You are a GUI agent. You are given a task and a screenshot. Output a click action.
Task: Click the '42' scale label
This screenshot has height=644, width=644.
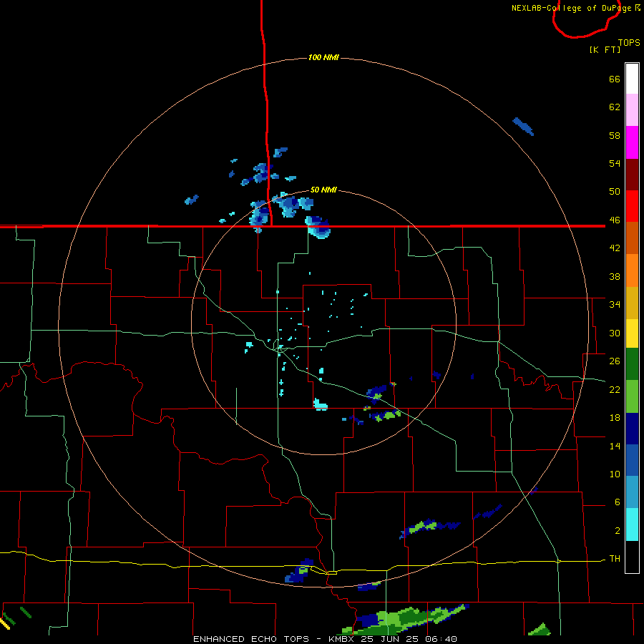coord(615,248)
